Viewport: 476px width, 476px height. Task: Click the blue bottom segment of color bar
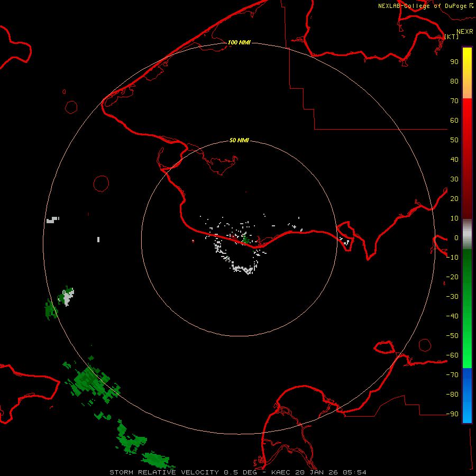pyautogui.click(x=467, y=396)
